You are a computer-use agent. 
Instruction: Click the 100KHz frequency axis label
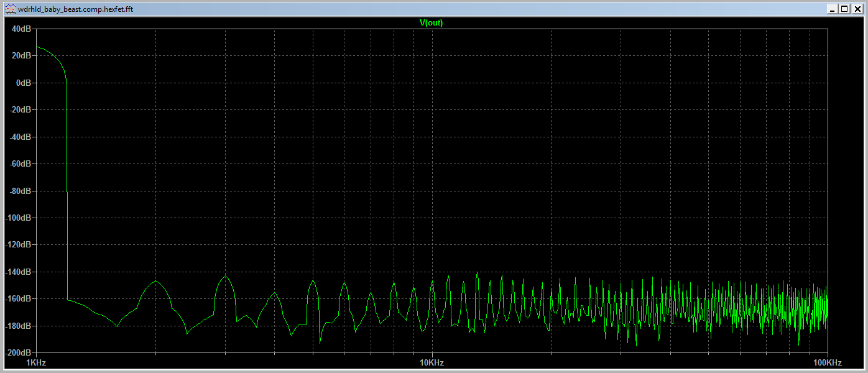point(828,362)
